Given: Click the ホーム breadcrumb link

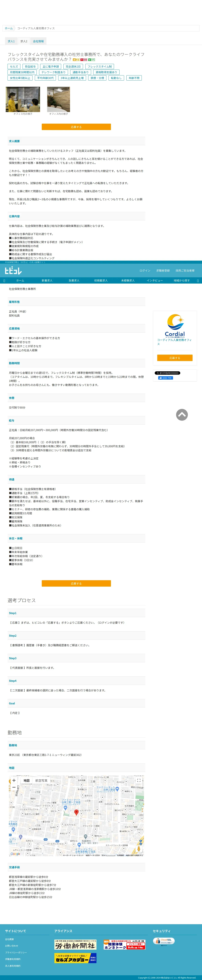Looking at the screenshot, I should pos(9,28).
